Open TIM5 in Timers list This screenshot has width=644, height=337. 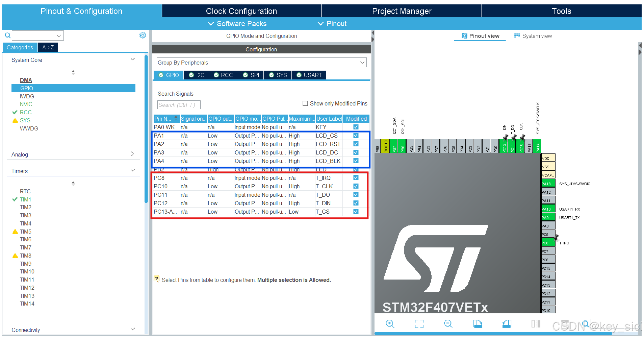25,232
